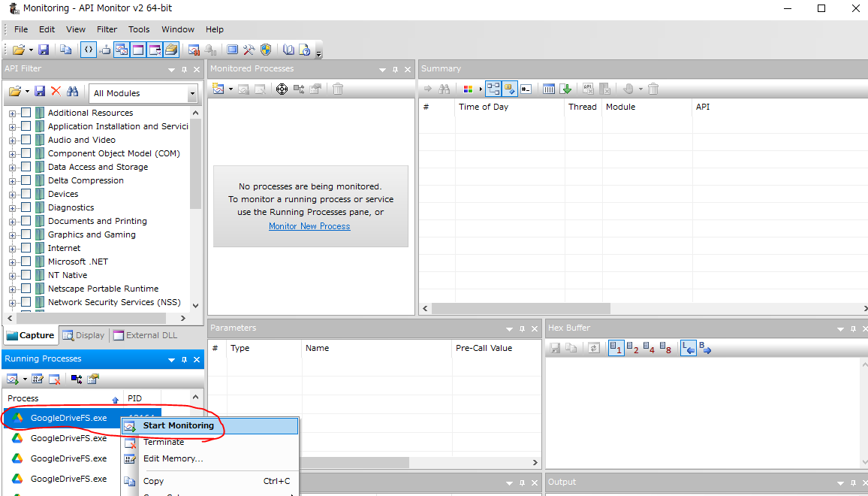Click the trash icon in Monitored Processes toolbar
Image resolution: width=868 pixels, height=496 pixels.
338,89
